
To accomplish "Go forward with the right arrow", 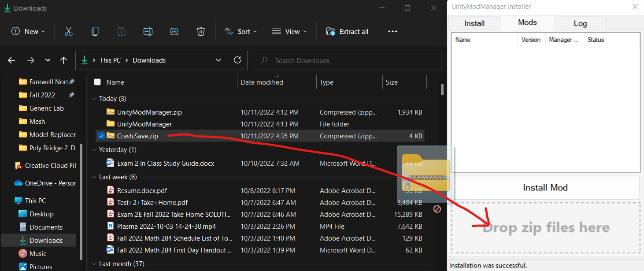I will [30, 60].
